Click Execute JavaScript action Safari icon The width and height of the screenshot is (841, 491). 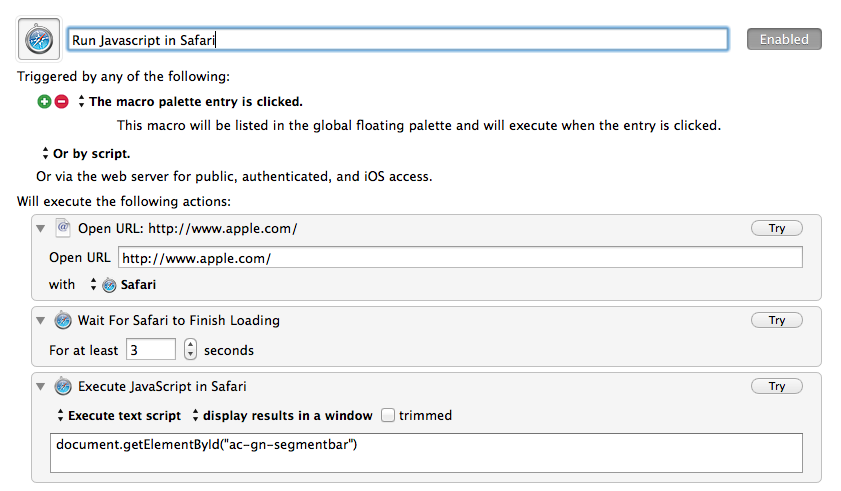(63, 386)
